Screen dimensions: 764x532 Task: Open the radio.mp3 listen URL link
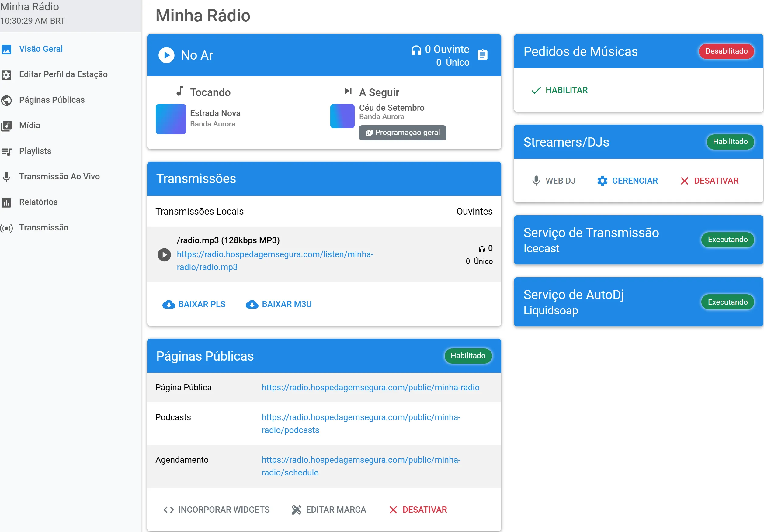pyautogui.click(x=275, y=261)
